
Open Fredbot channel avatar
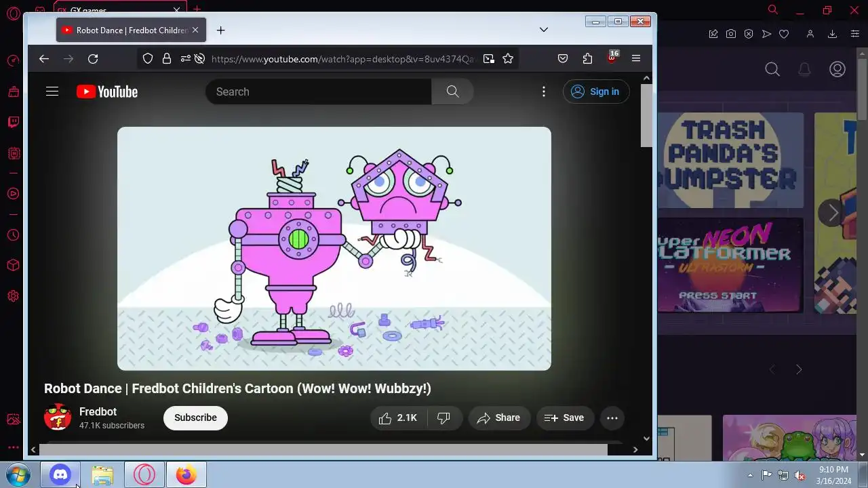(58, 418)
